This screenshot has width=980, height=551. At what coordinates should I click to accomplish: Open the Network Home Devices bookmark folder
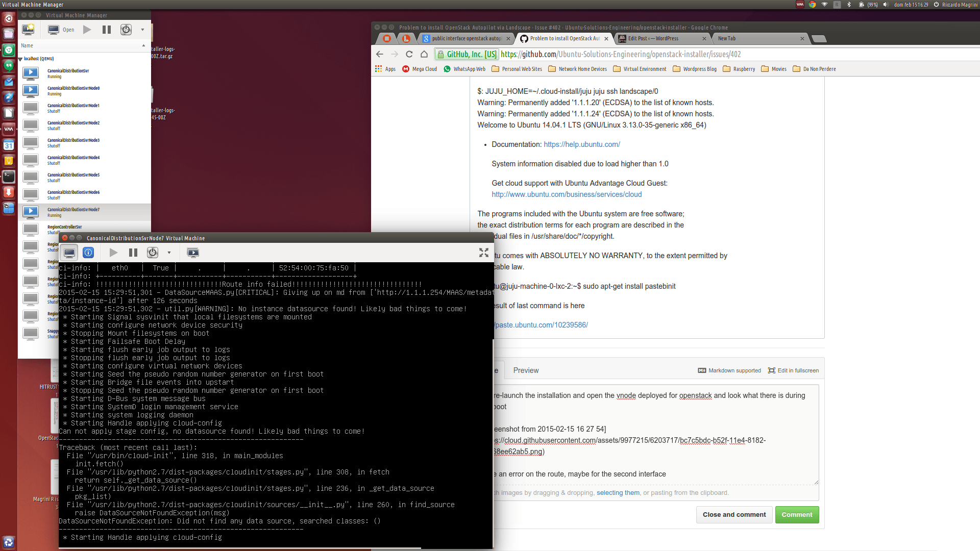pos(578,69)
